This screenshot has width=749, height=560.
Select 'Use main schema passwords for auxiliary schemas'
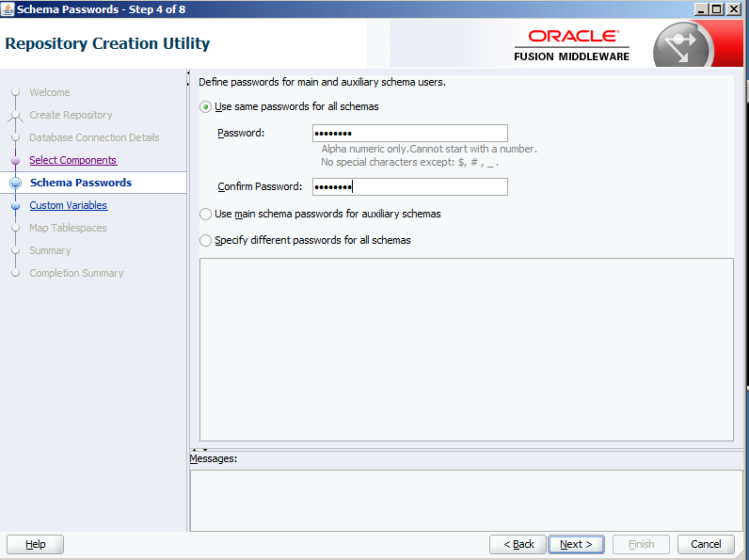click(206, 215)
